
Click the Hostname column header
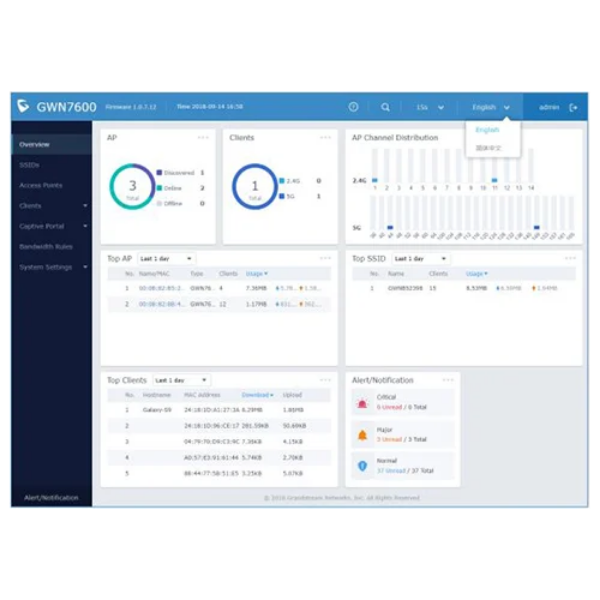pyautogui.click(x=157, y=395)
